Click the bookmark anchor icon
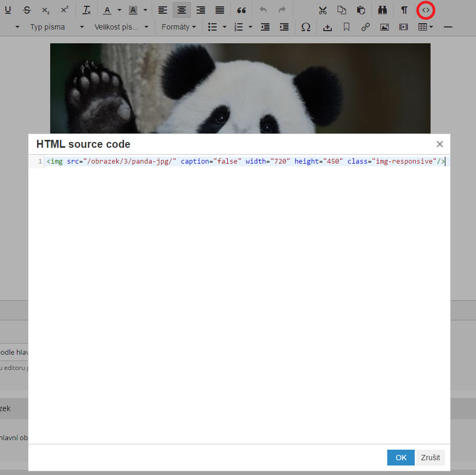The height and width of the screenshot is (475, 476). (x=346, y=27)
